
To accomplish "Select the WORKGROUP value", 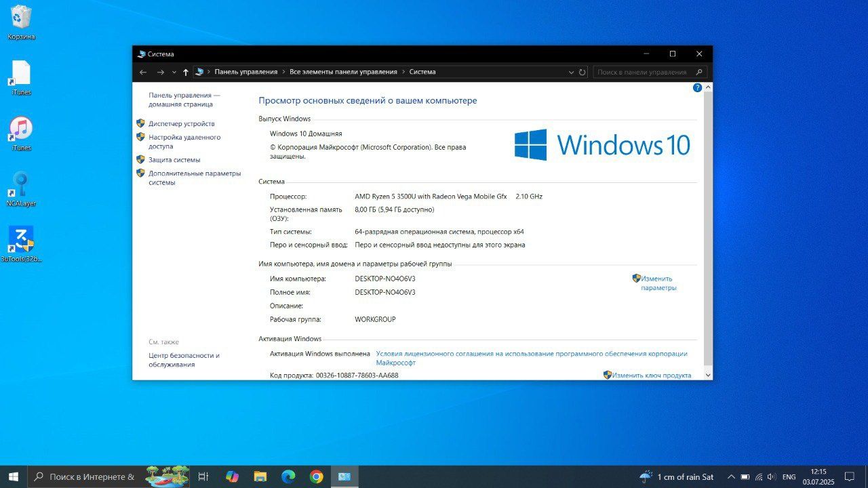I will pyautogui.click(x=375, y=319).
